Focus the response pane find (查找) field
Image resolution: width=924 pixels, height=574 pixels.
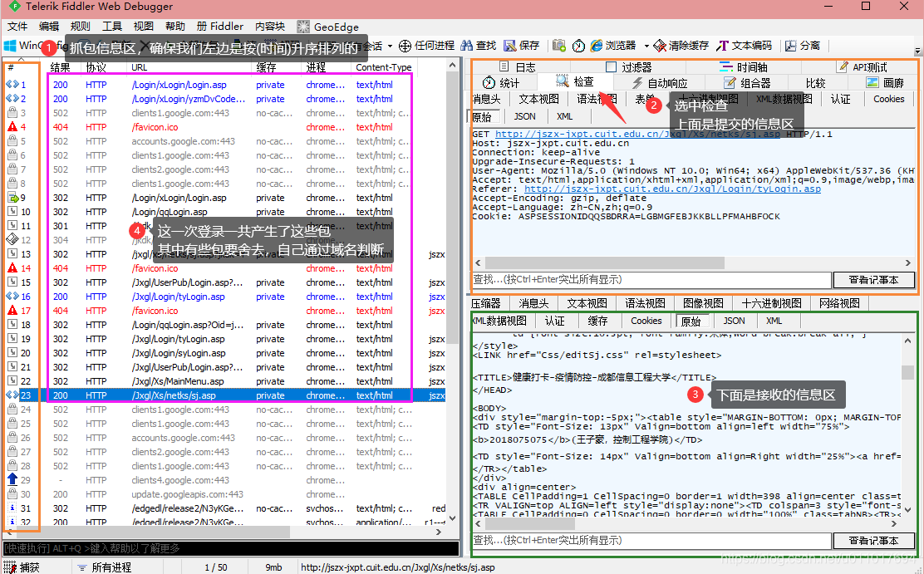tap(651, 541)
